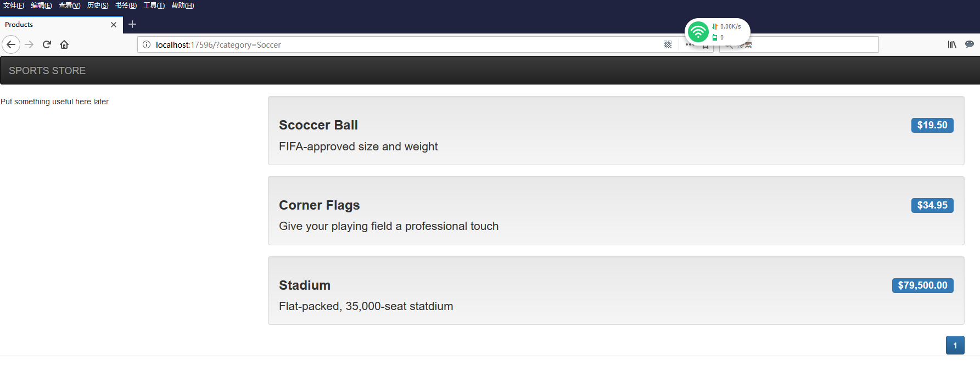Open the 文件(F) menu
This screenshot has width=980, height=366.
coord(14,5)
